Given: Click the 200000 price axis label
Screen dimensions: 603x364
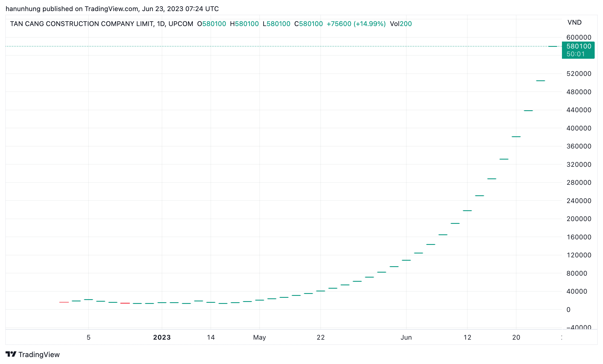Looking at the screenshot, I should [579, 219].
